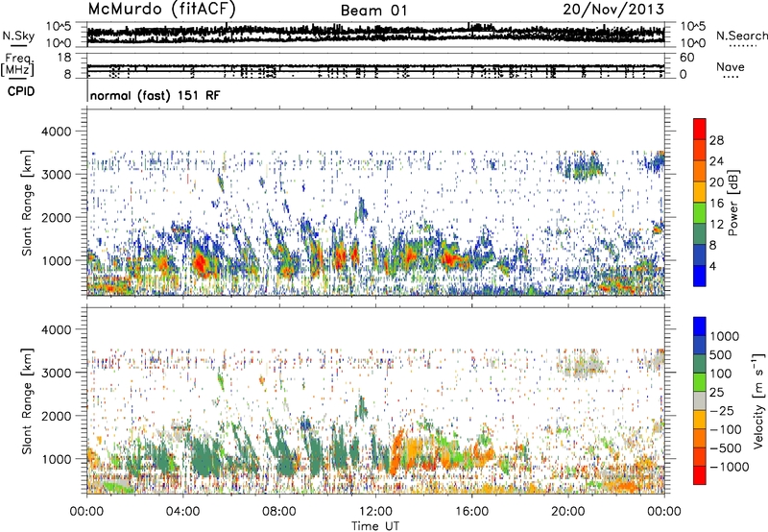
Task: Click 'Slant Range [km]' label of power panel
Action: pos(27,203)
